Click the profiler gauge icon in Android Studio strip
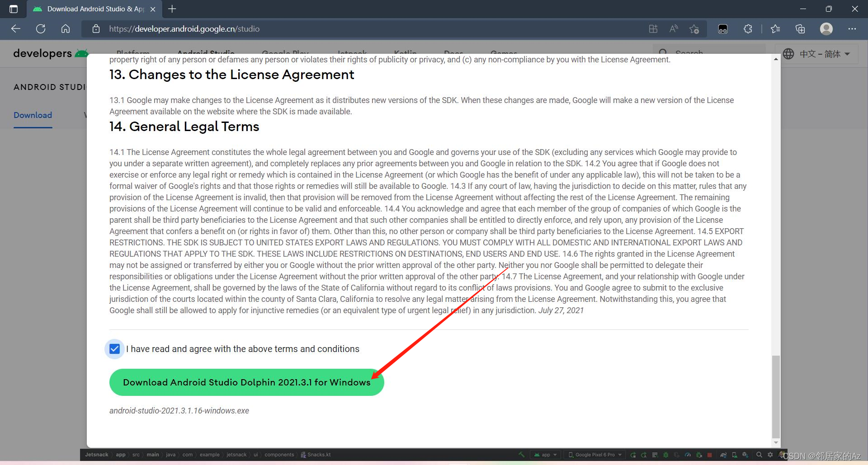This screenshot has height=465, width=868. tap(688, 455)
